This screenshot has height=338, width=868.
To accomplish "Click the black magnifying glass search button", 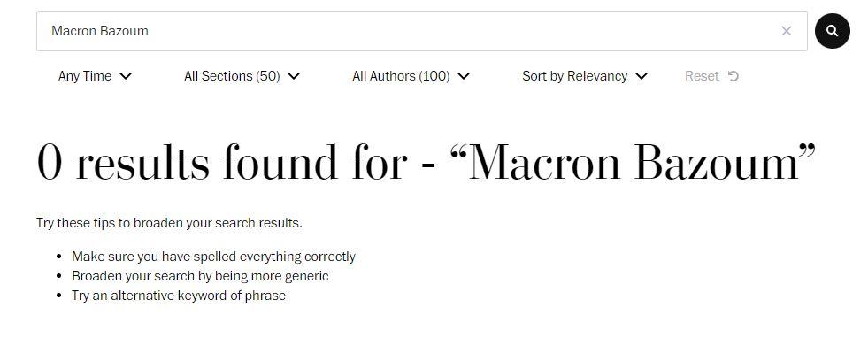I will tap(832, 31).
